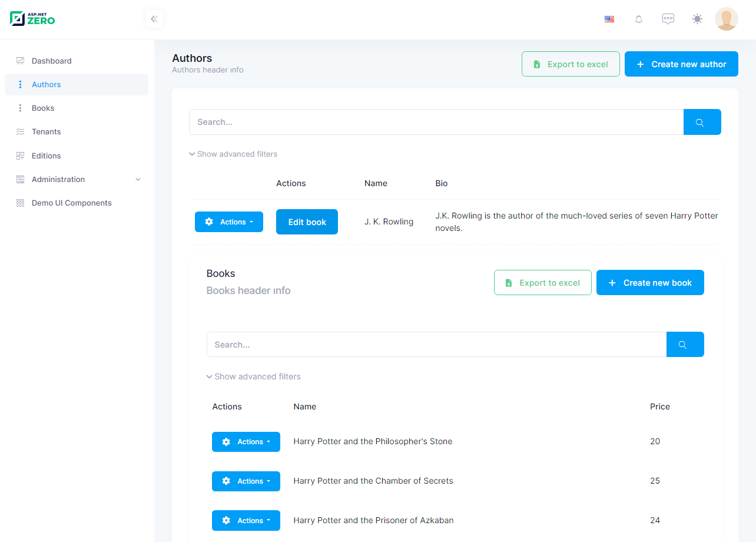Click the Edit book button

point(307,222)
